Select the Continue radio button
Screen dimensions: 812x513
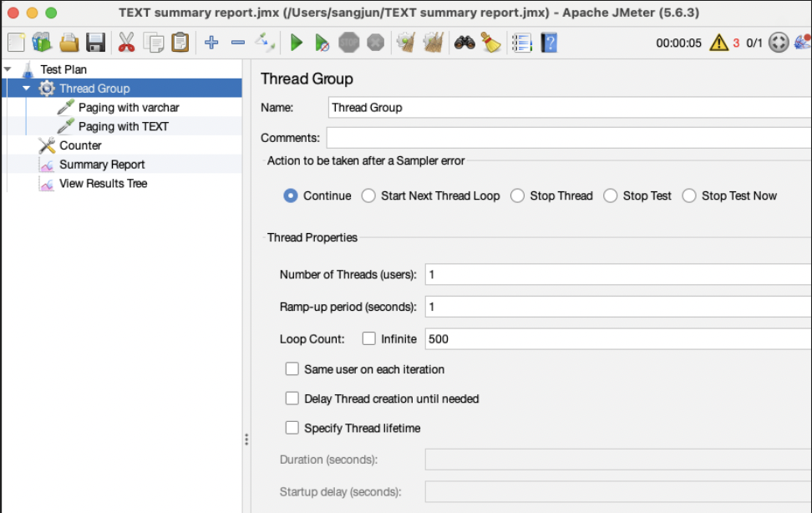(x=291, y=196)
